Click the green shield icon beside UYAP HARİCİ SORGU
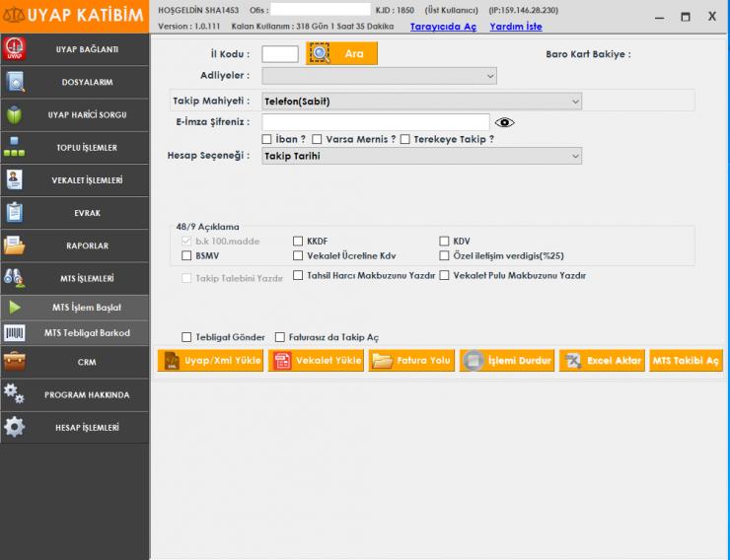 15,115
